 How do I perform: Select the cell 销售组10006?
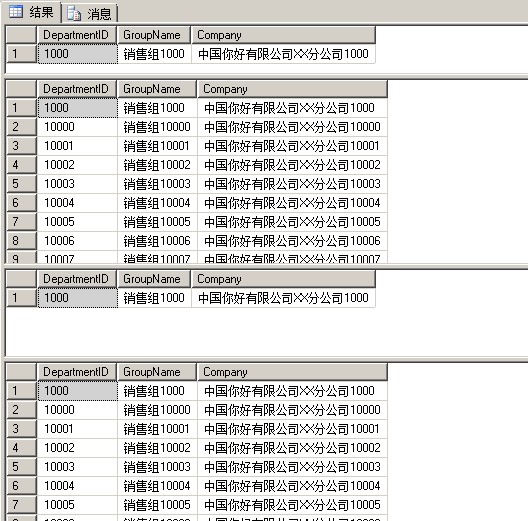click(157, 241)
